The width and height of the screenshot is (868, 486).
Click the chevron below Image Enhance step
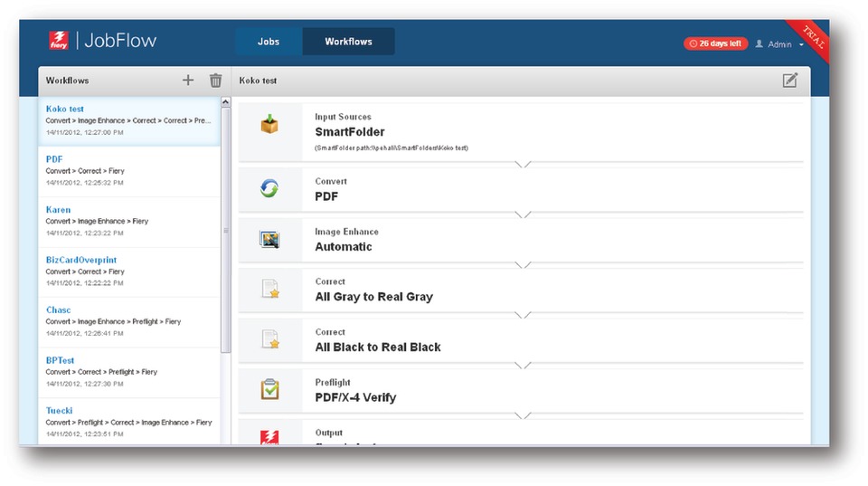[x=523, y=265]
